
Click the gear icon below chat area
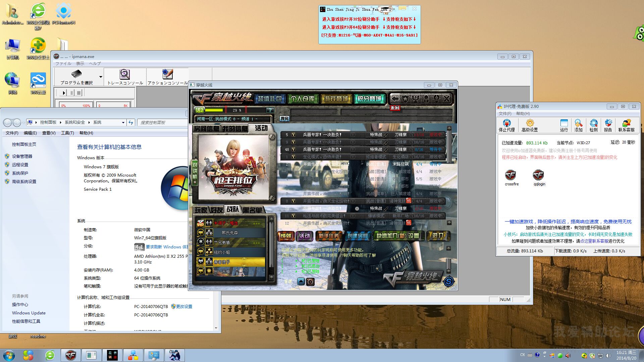pyautogui.click(x=310, y=282)
